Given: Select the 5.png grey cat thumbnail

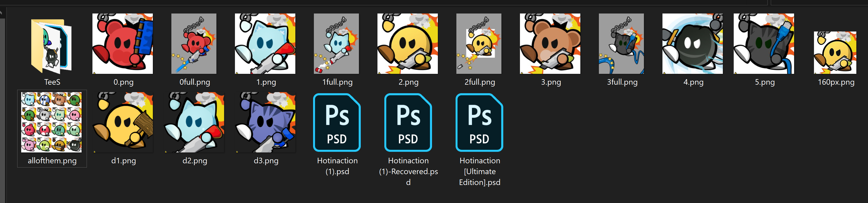Looking at the screenshot, I should [x=764, y=44].
